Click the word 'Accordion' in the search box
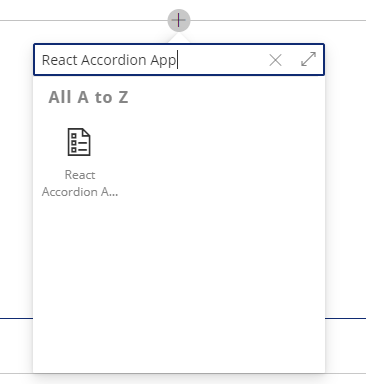This screenshot has height=384, width=366. coord(114,60)
